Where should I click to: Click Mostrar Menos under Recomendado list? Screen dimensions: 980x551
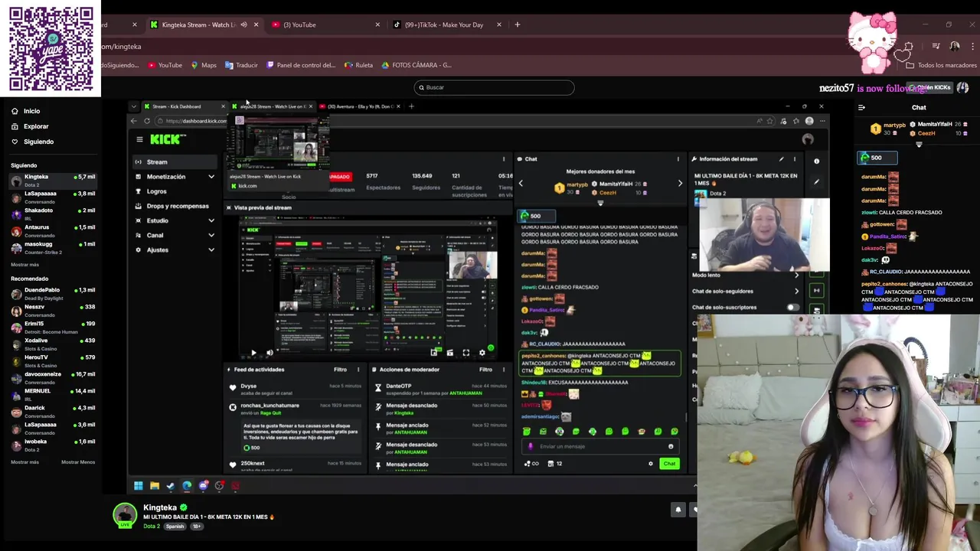point(78,462)
